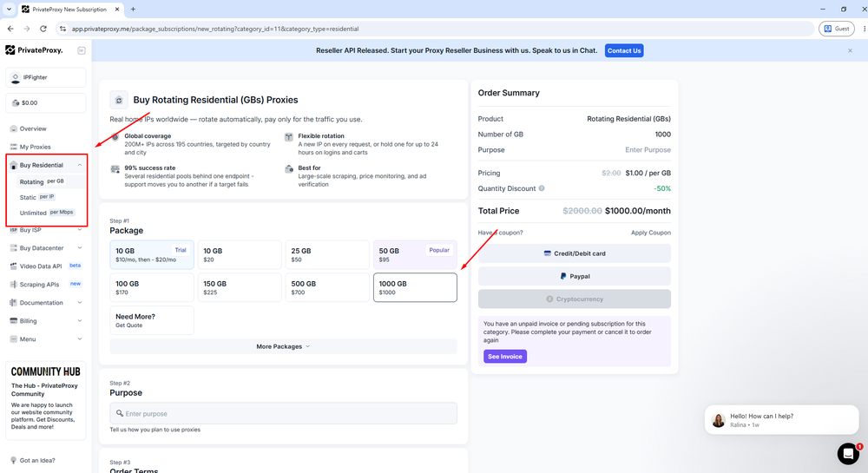Select the 100 GB $170 package

click(x=152, y=287)
